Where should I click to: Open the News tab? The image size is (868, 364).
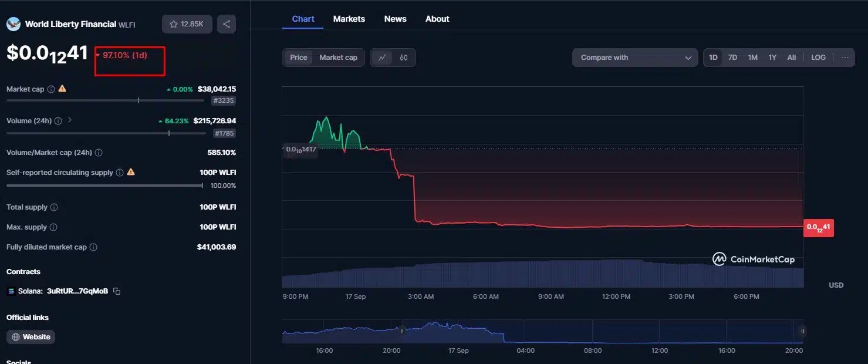click(396, 19)
